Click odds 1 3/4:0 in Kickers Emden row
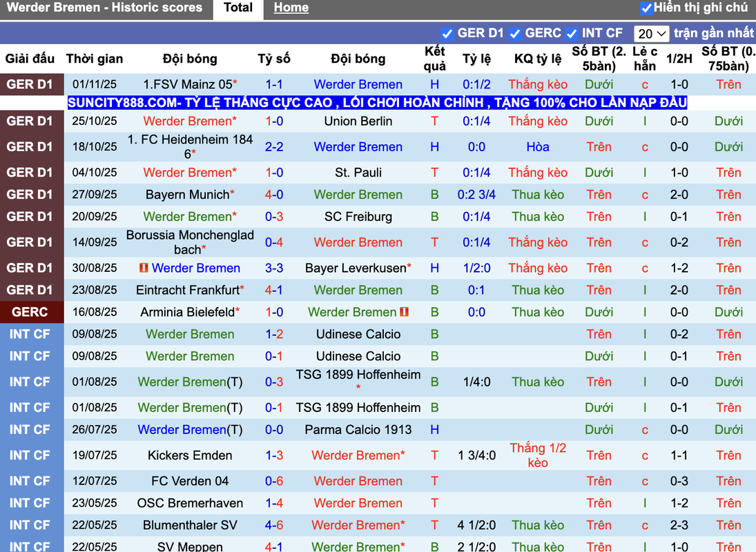 click(x=476, y=455)
